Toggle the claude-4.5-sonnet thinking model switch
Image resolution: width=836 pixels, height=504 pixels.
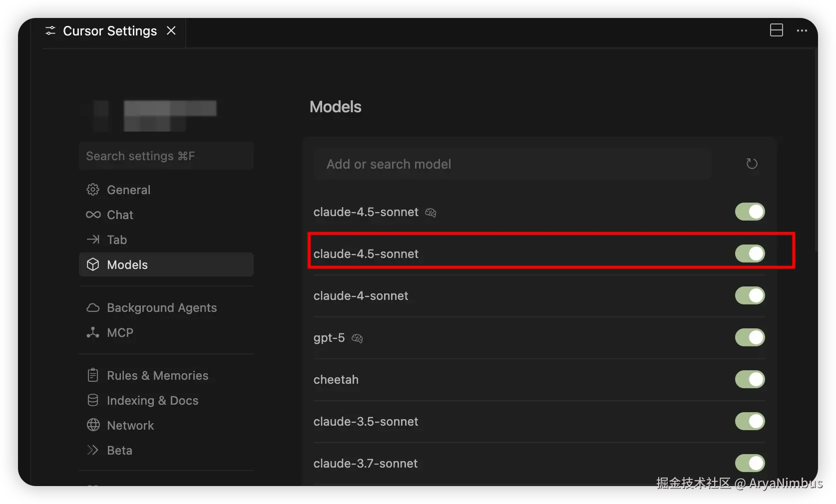point(750,212)
